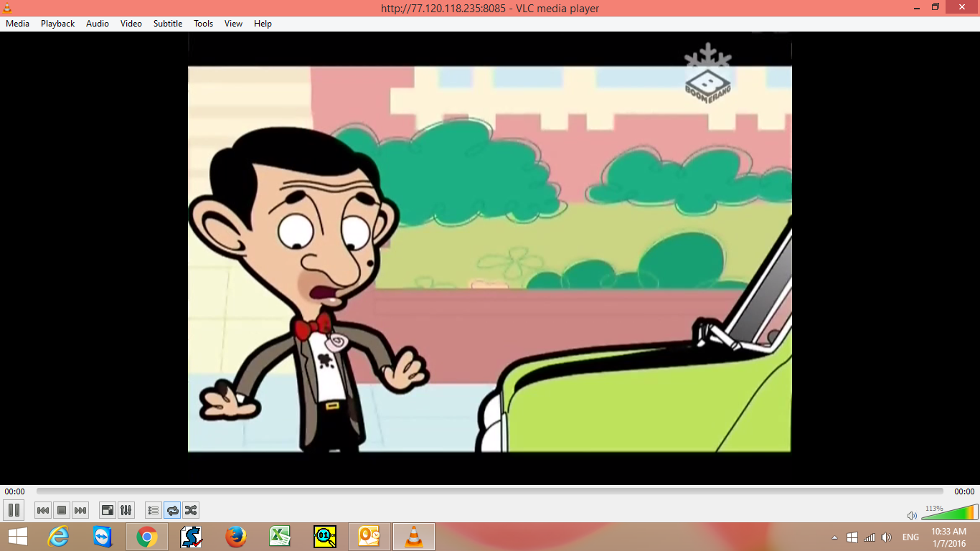This screenshot has height=551, width=980.
Task: Open the Subtitle menu
Action: click(168, 24)
